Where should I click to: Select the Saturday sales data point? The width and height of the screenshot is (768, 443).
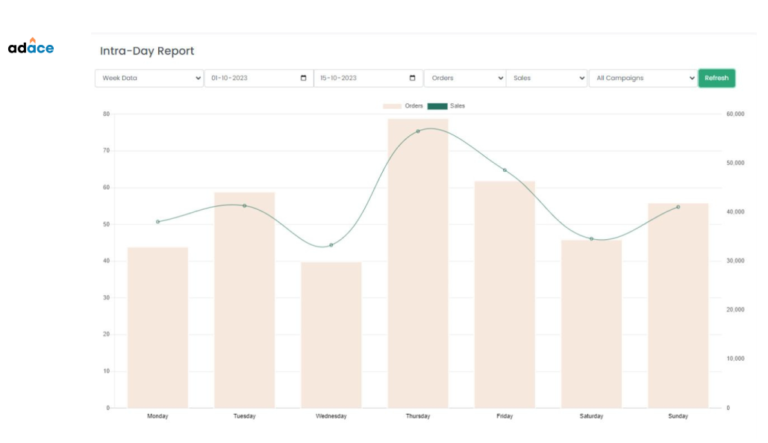coord(591,239)
